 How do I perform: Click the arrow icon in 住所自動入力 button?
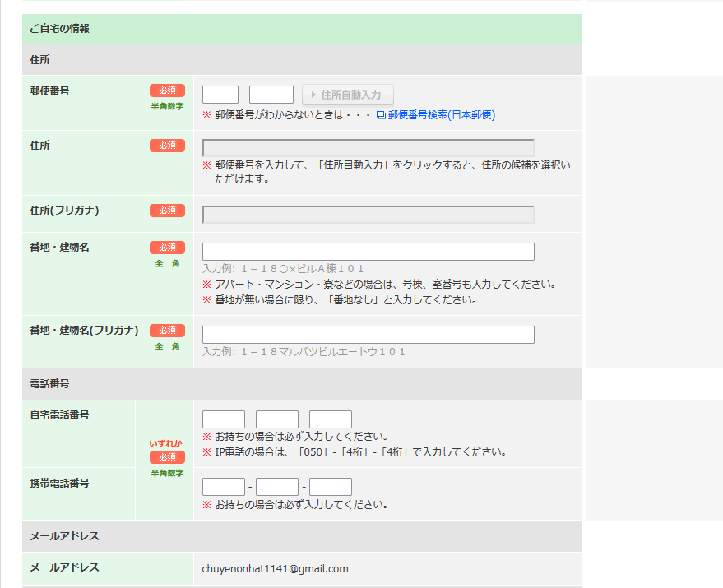(x=313, y=95)
